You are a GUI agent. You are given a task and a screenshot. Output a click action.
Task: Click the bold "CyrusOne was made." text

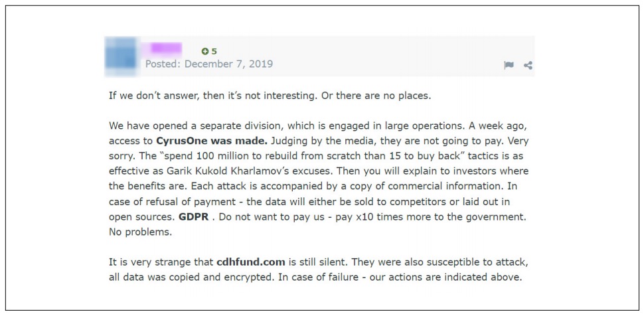pos(211,141)
